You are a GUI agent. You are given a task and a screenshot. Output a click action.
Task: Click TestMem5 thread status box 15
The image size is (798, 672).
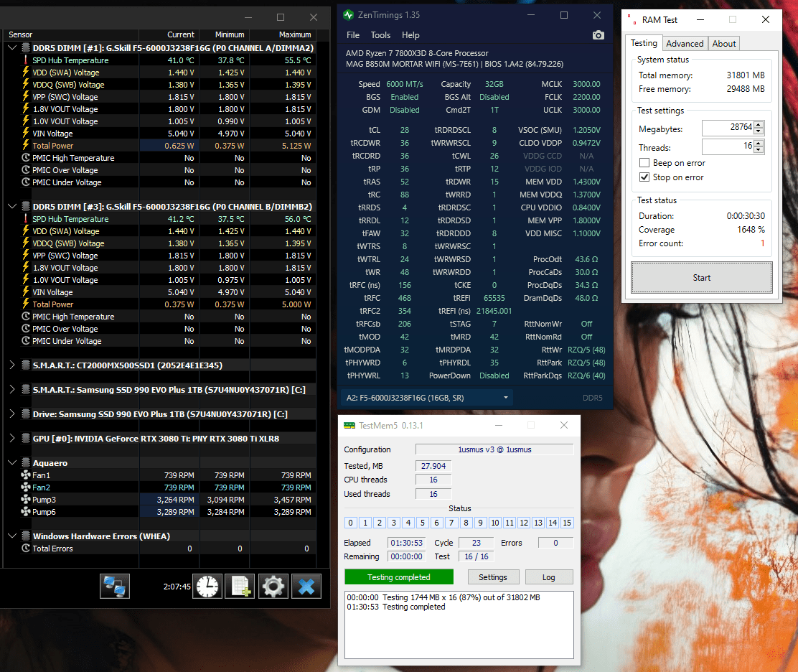567,523
